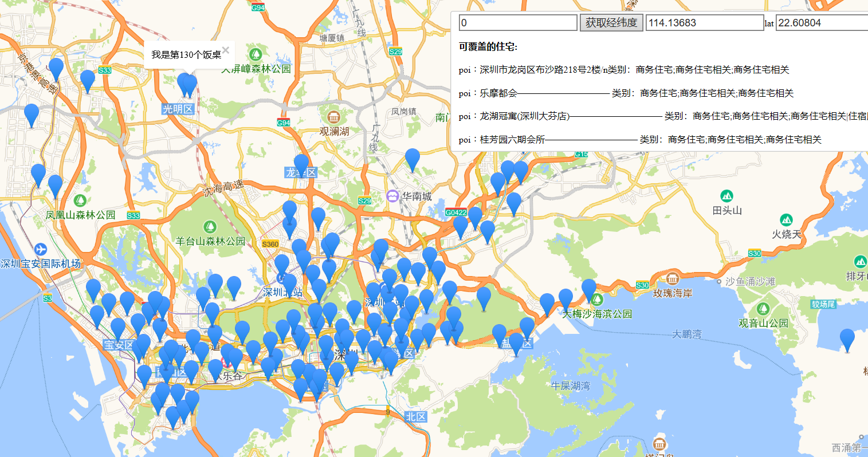Select the 桂芳园六期会所 poi result
Viewport: 868px width, 457px height.
coord(512,139)
